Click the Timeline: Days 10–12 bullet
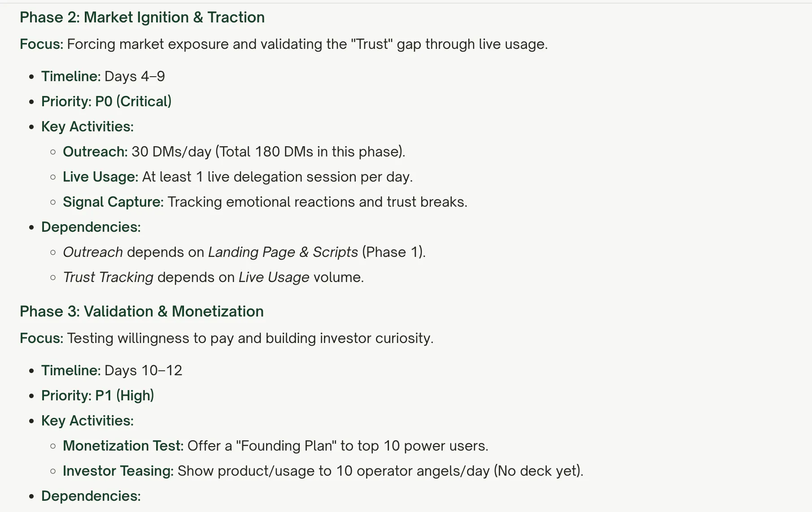 112,370
